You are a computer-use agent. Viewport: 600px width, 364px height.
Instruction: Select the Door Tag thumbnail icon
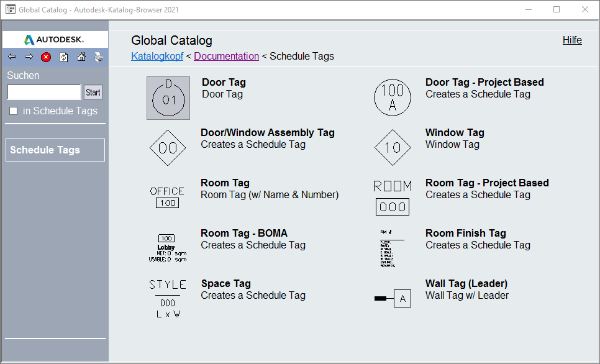168,98
